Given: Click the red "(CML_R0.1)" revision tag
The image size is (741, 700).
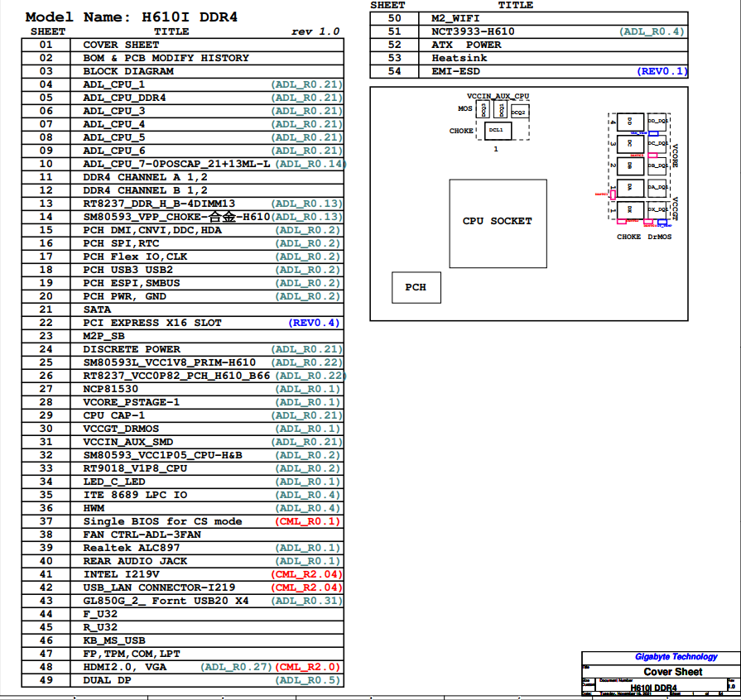Looking at the screenshot, I should coord(308,521).
